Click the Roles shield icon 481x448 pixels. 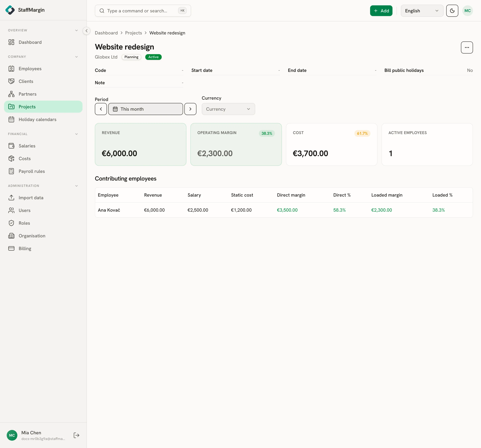11,223
